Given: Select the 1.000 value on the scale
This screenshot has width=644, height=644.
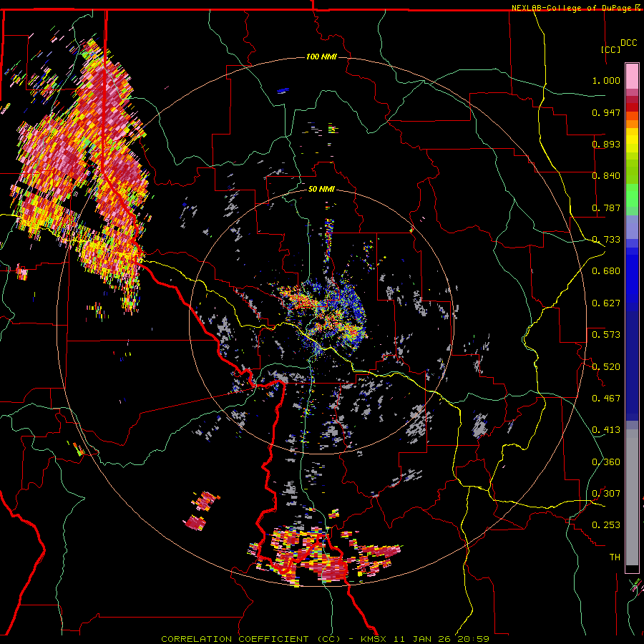Looking at the screenshot, I should coord(606,80).
